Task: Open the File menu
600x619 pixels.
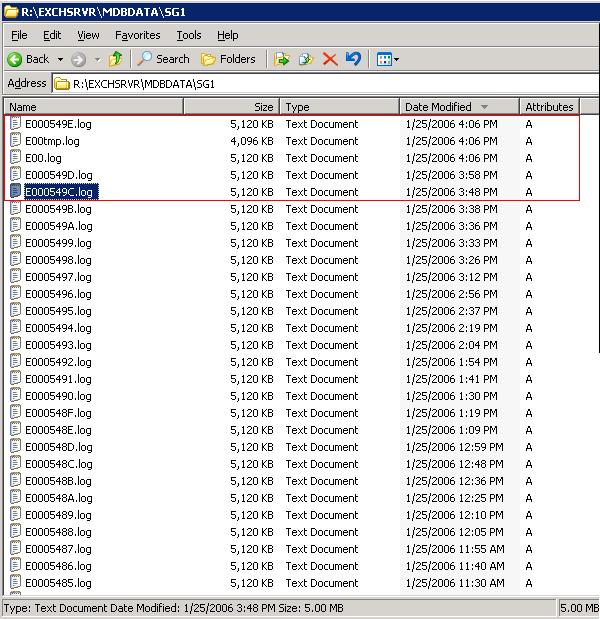Action: point(19,36)
